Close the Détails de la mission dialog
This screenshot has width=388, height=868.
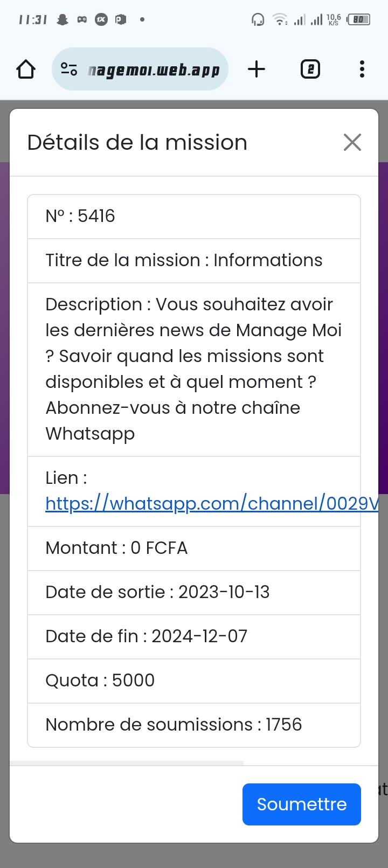(352, 143)
